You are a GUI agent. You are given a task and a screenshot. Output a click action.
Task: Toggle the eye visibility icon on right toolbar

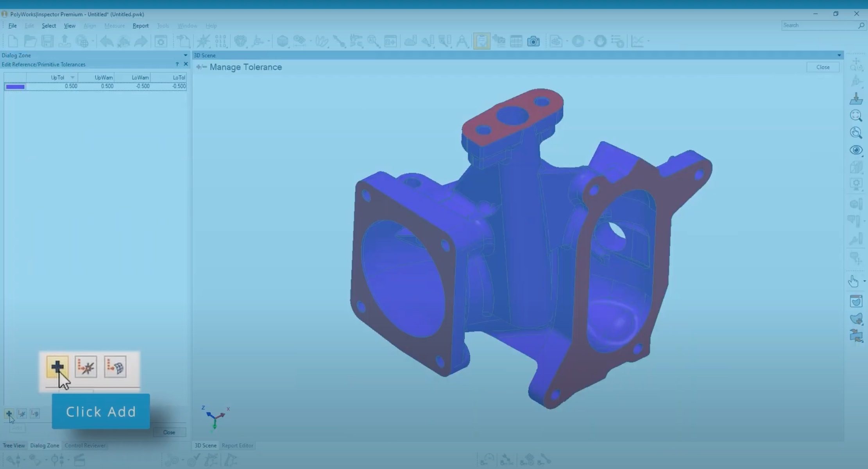click(856, 150)
